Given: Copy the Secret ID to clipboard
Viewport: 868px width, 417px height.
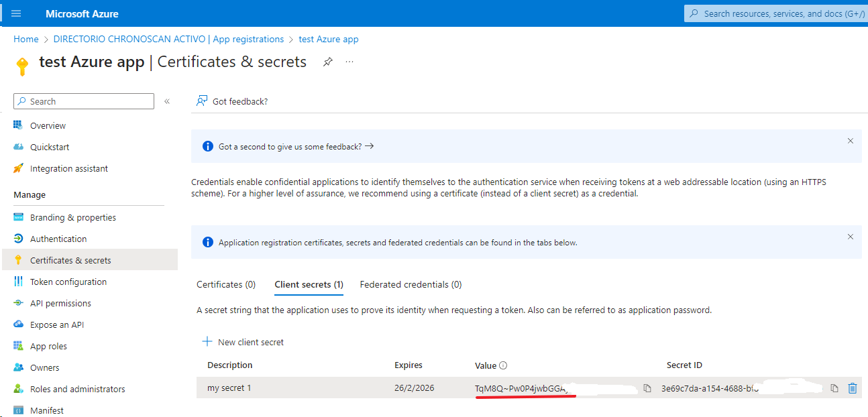Looking at the screenshot, I should (834, 388).
